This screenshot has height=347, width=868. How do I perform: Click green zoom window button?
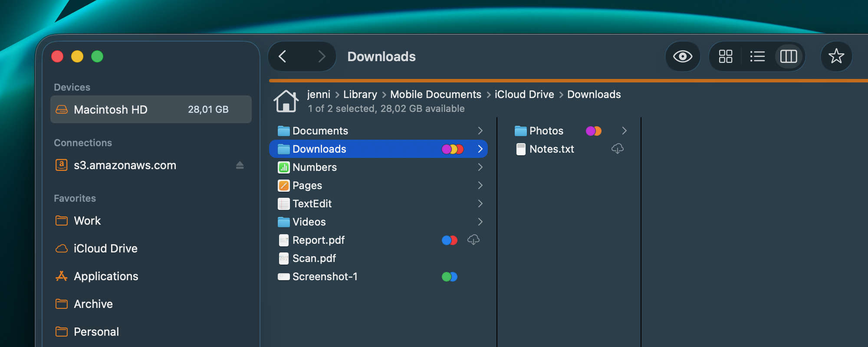click(97, 56)
